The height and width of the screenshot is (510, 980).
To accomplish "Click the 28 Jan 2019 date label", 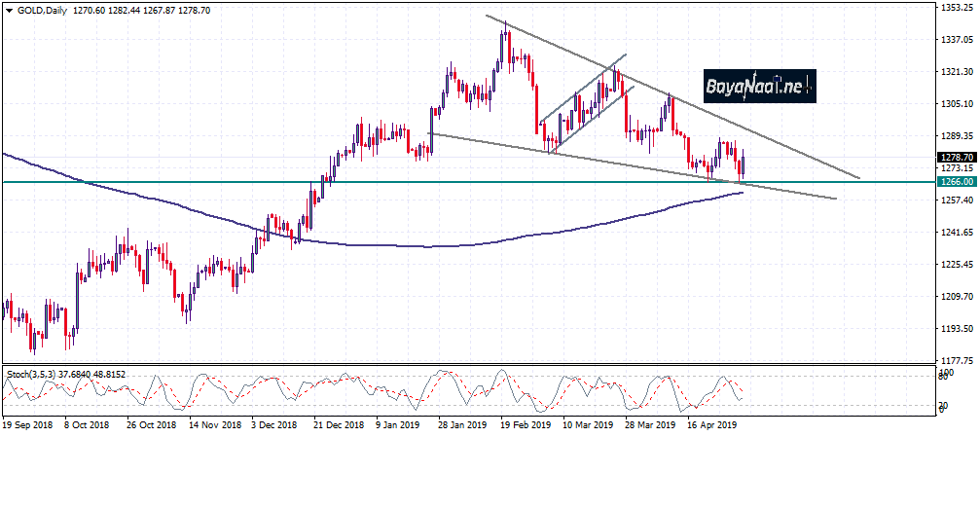I will pyautogui.click(x=461, y=424).
